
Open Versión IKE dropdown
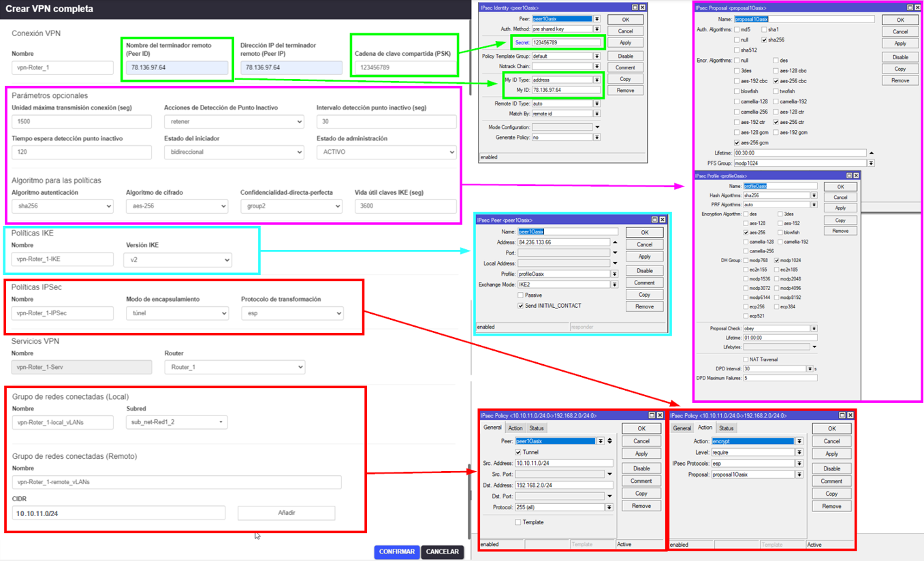[177, 259]
